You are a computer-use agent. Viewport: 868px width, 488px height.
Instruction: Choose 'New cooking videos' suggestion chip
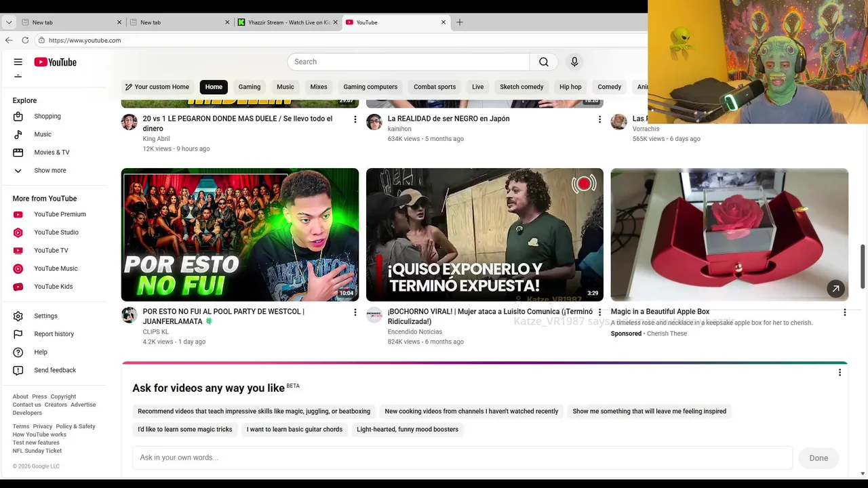(x=471, y=411)
